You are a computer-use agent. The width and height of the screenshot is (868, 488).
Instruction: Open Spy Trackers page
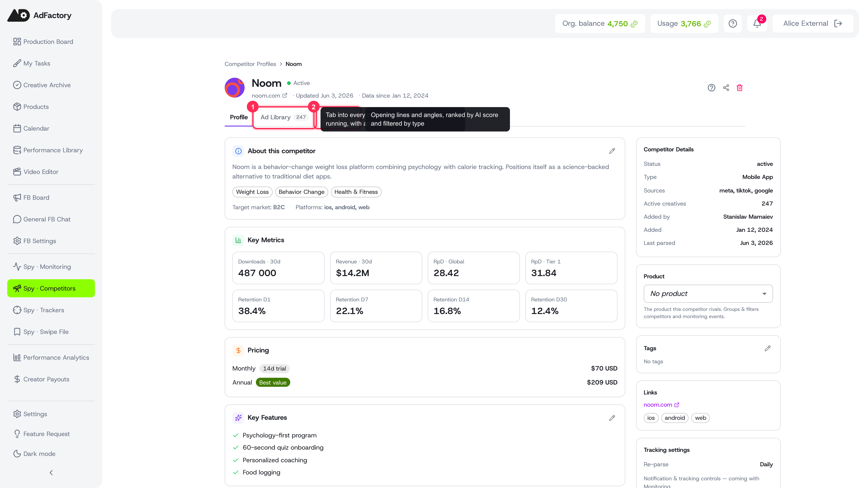coord(51,310)
